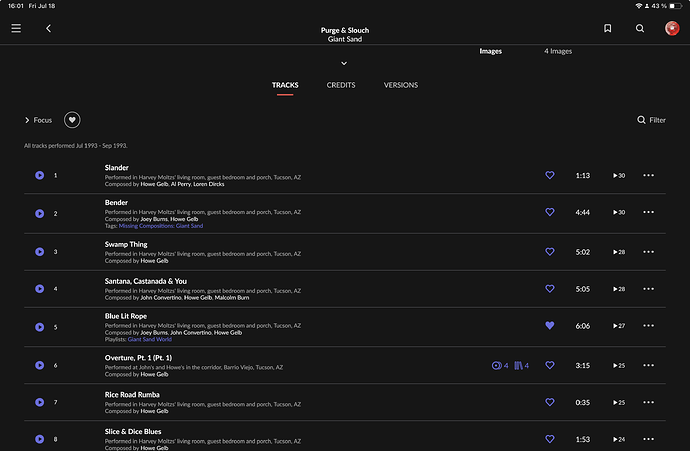The height and width of the screenshot is (451, 690).
Task: Open Giant Sand artist under album title
Action: [345, 39]
